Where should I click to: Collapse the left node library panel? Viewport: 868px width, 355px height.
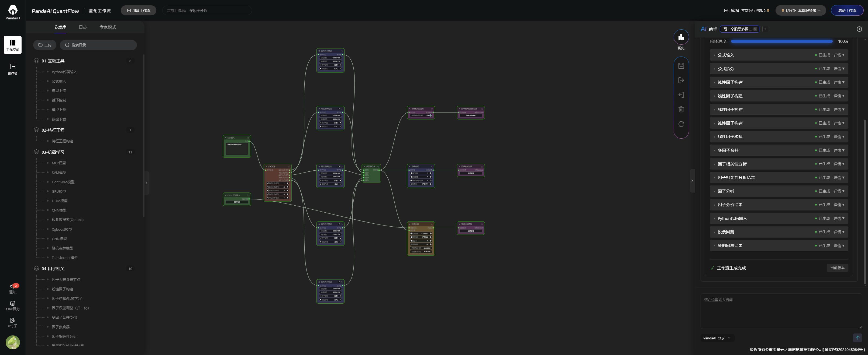(x=147, y=183)
